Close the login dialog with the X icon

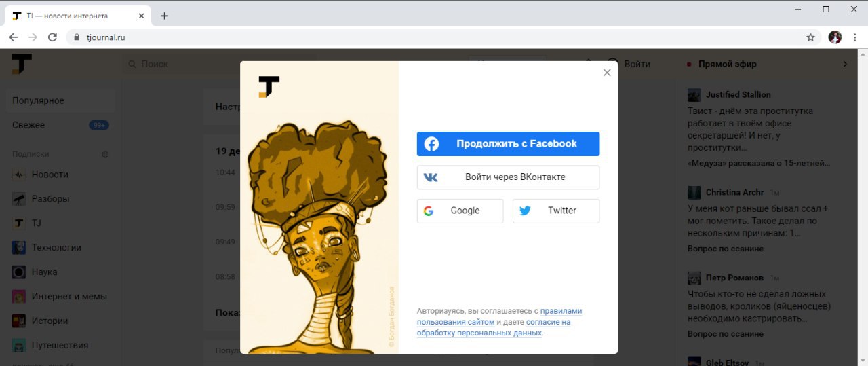coord(607,73)
